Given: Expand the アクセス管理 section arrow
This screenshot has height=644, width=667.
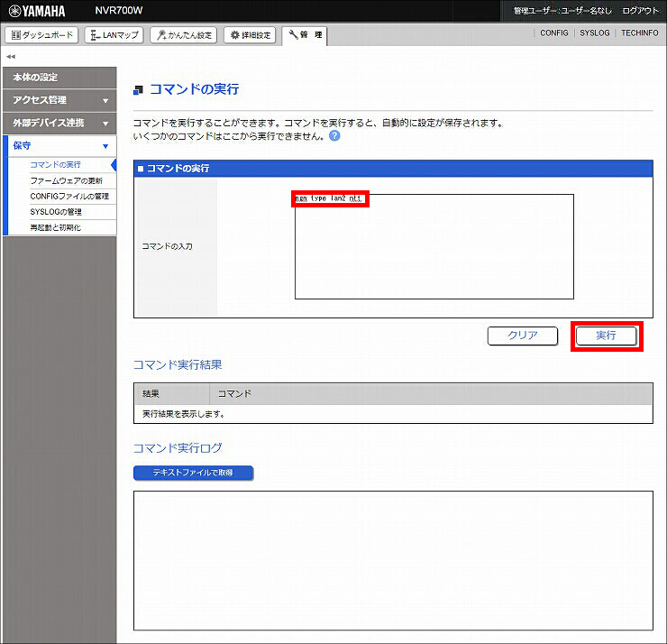Looking at the screenshot, I should tap(105, 101).
